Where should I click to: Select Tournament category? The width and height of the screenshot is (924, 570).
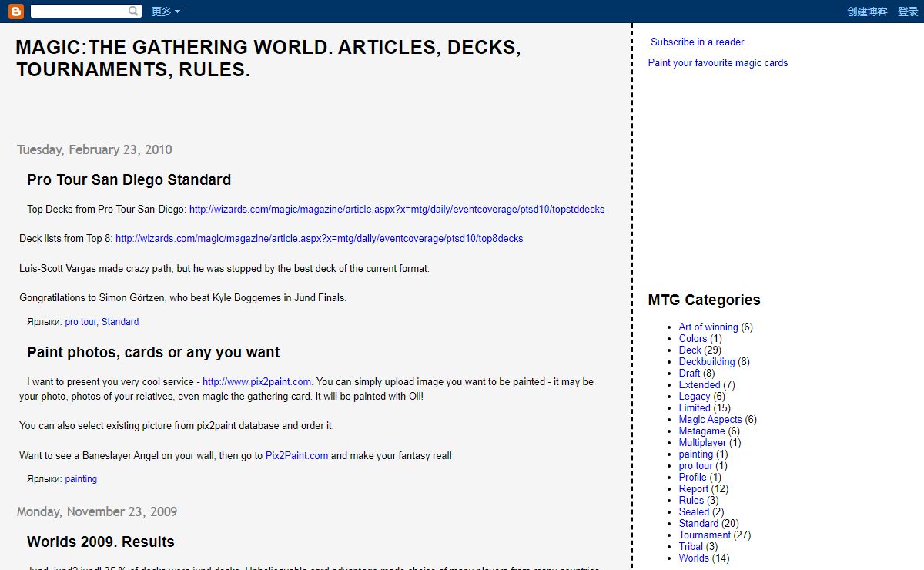pos(705,535)
